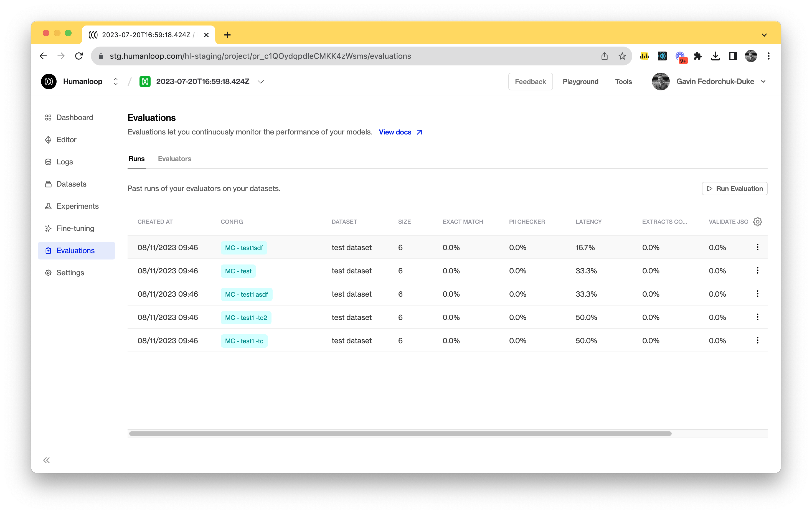Open the organization switcher next to Humanloop
The width and height of the screenshot is (812, 514).
point(115,82)
